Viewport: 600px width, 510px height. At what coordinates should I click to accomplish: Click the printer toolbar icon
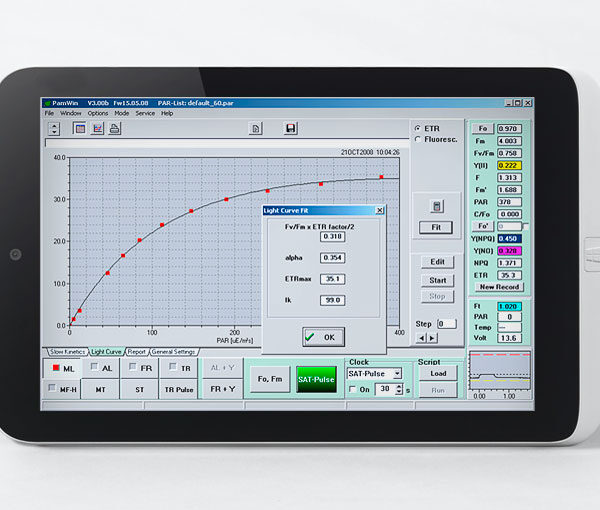pos(114,129)
